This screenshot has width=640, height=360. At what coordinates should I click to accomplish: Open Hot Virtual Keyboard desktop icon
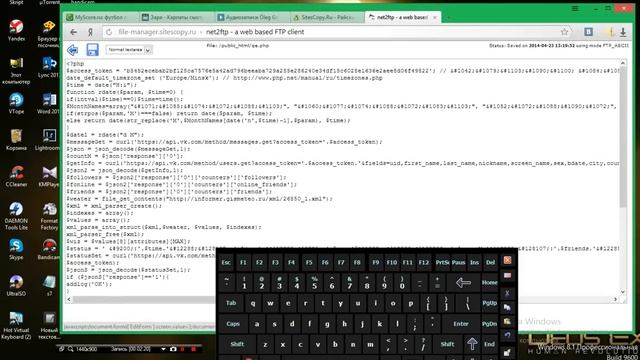(16, 325)
